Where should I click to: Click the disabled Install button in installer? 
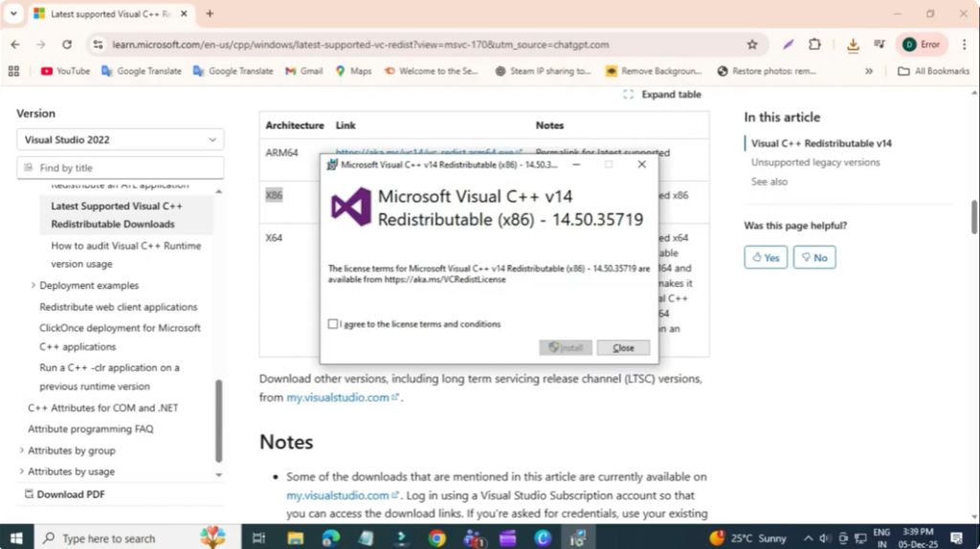pyautogui.click(x=566, y=348)
